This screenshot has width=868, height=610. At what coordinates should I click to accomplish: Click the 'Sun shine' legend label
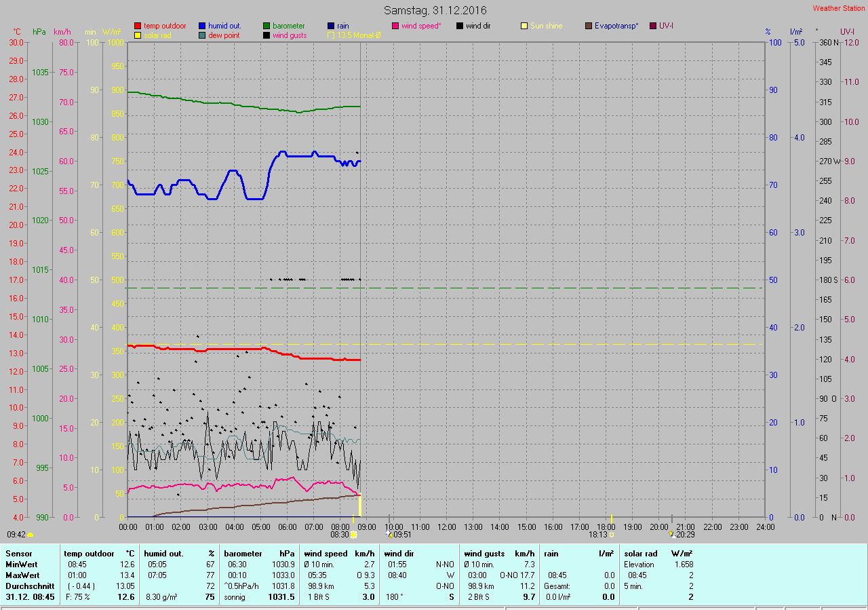pos(547,26)
